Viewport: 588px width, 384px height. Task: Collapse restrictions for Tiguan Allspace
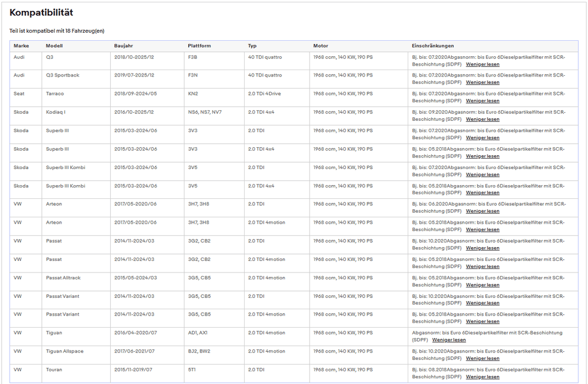[x=482, y=358]
